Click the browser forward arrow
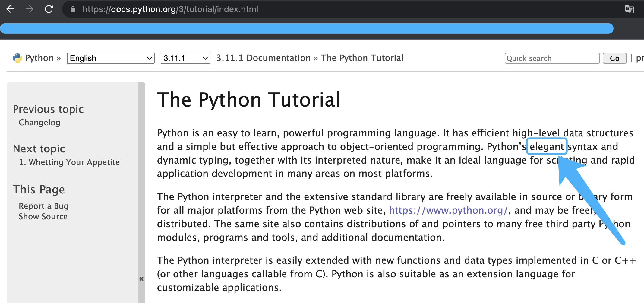644x303 pixels. [x=30, y=9]
